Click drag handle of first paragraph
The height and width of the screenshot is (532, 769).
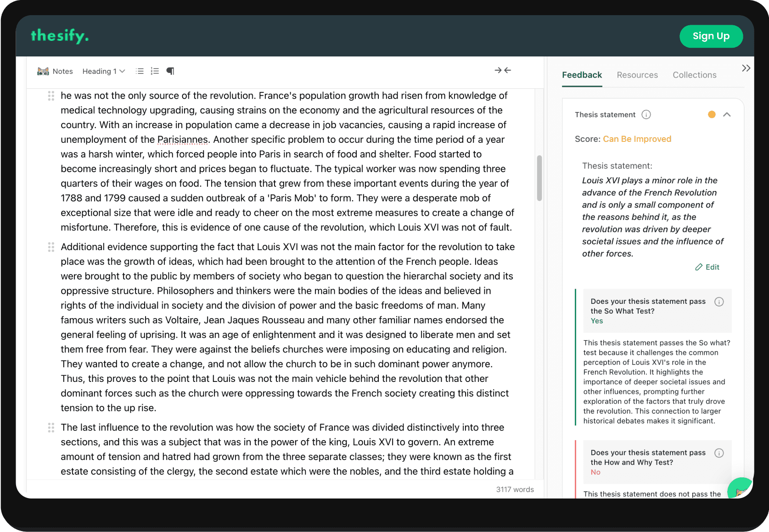click(x=51, y=96)
